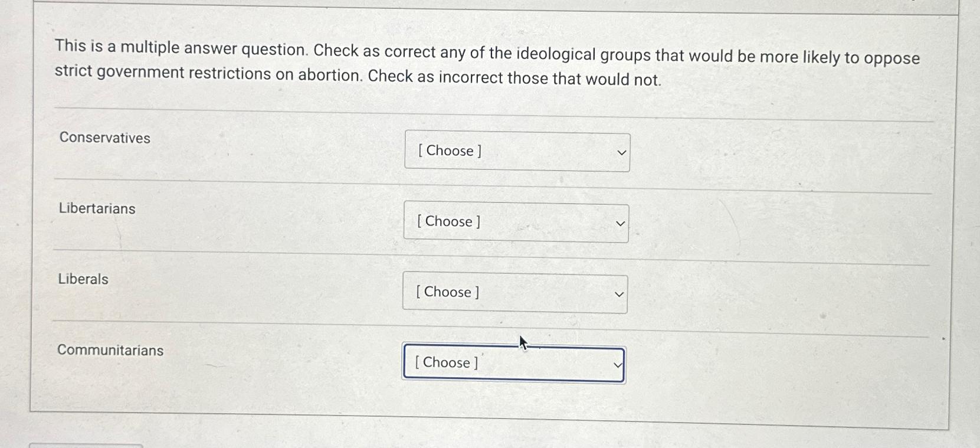Click the Liberals row label

click(x=83, y=279)
